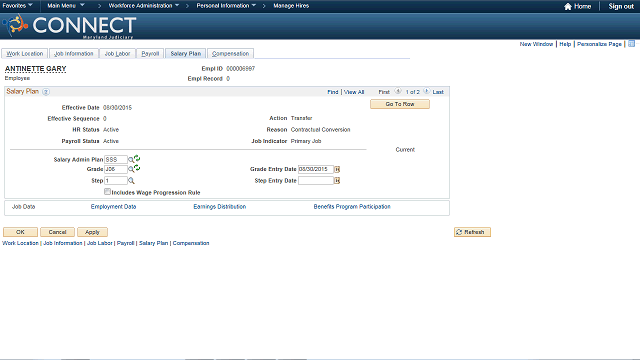Click Manage Hires breadcrumb
Image resolution: width=640 pixels, height=360 pixels.
pos(291,6)
